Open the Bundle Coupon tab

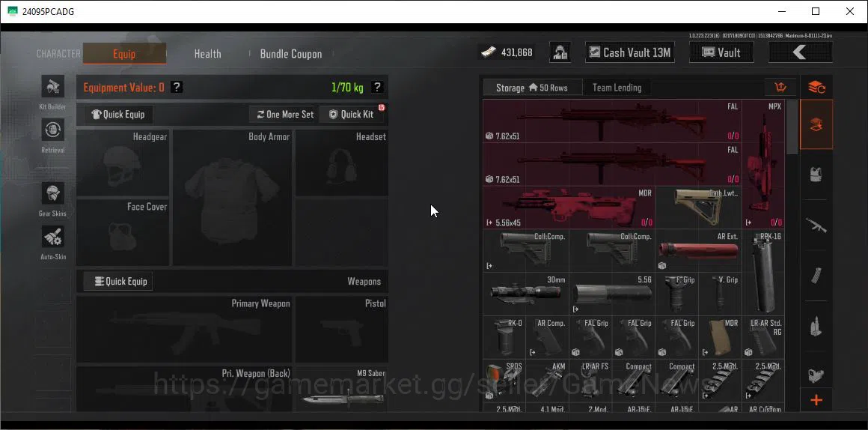tap(291, 54)
